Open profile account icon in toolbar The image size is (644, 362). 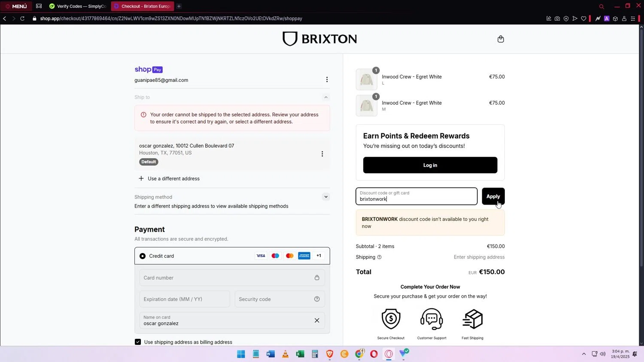tap(624, 18)
